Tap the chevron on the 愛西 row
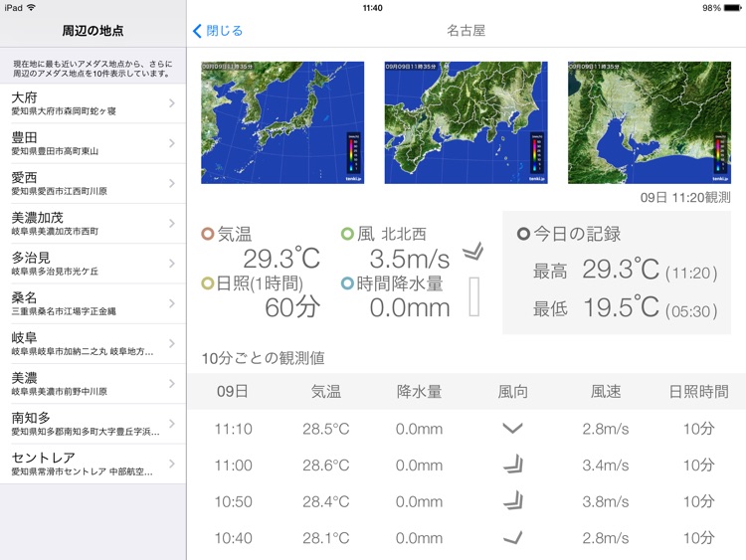 click(172, 183)
